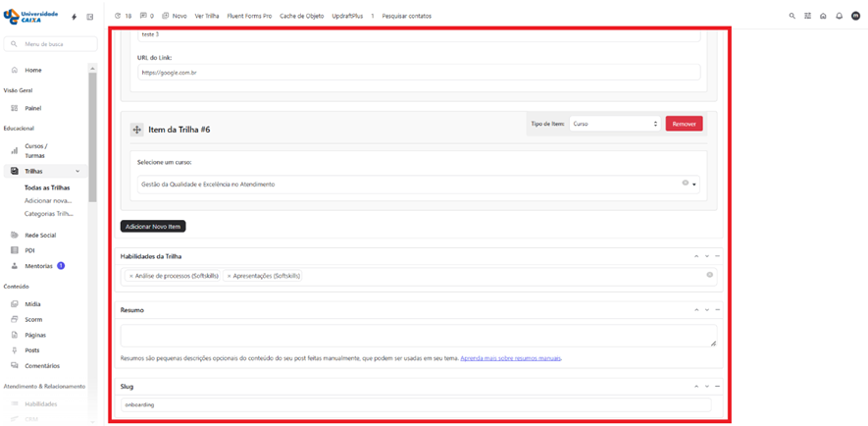The image size is (868, 426).
Task: Click into the Slug input field
Action: [416, 404]
